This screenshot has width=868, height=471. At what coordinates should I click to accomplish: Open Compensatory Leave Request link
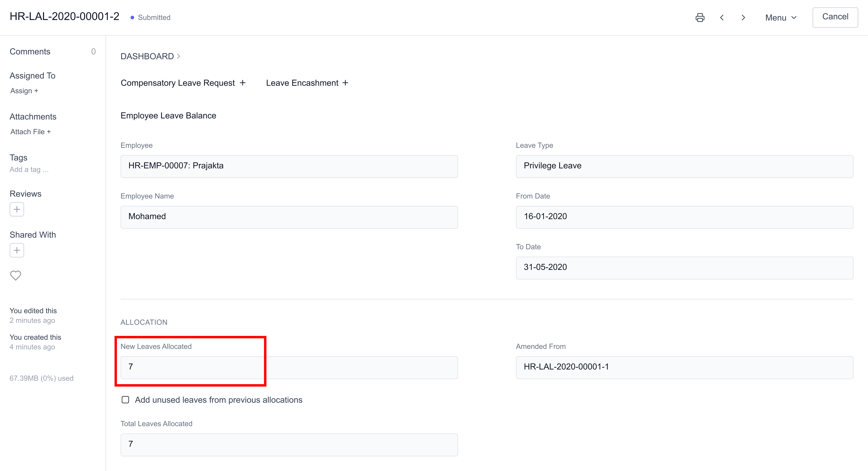[178, 83]
